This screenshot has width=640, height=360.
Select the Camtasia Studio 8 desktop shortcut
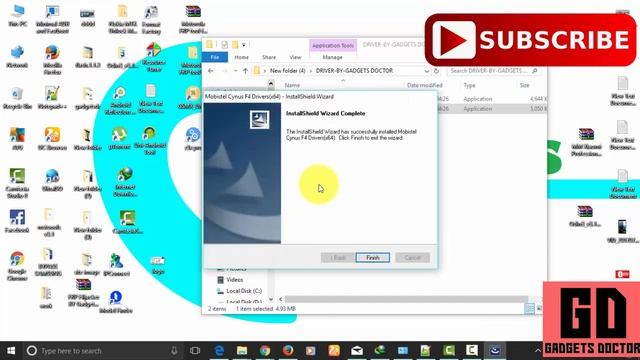18,183
